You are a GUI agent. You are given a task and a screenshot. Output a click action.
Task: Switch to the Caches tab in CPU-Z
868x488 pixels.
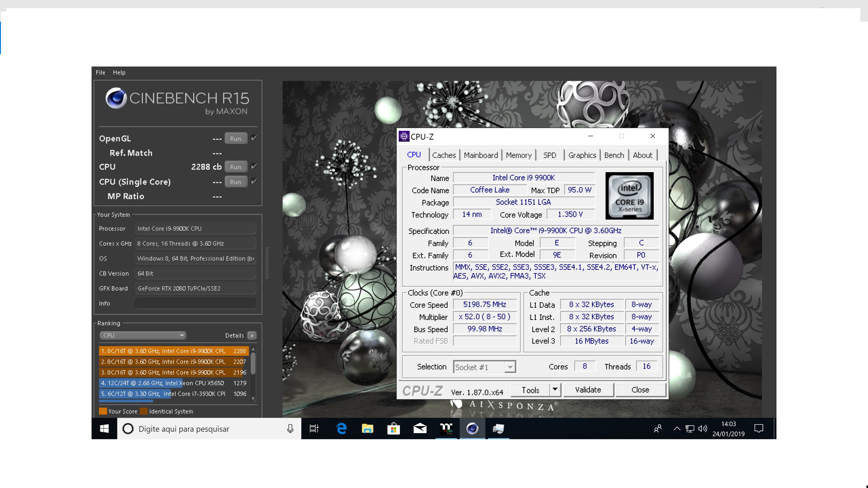(444, 155)
